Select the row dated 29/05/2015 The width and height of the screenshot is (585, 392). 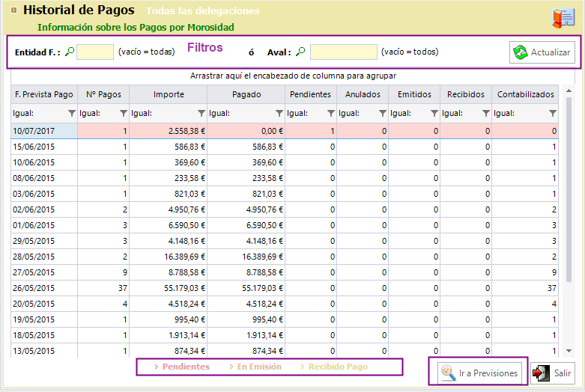(285, 241)
